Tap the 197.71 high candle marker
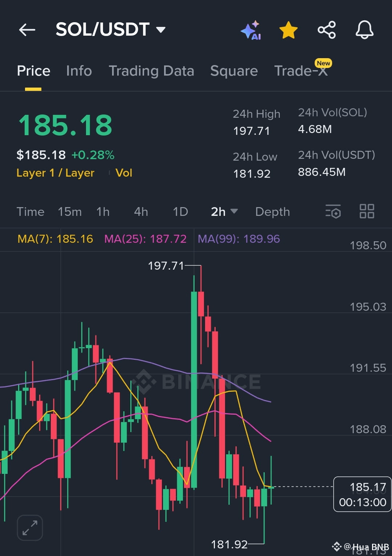The width and height of the screenshot is (392, 556). coord(166,266)
